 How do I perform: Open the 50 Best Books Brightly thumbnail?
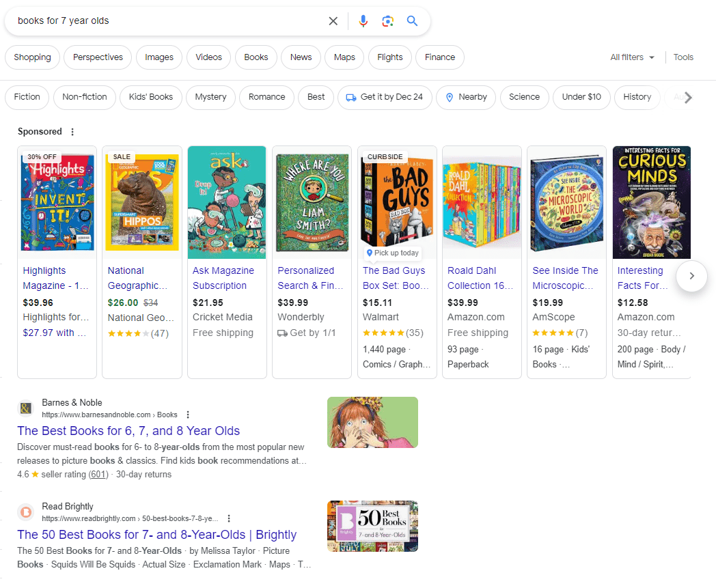click(372, 526)
